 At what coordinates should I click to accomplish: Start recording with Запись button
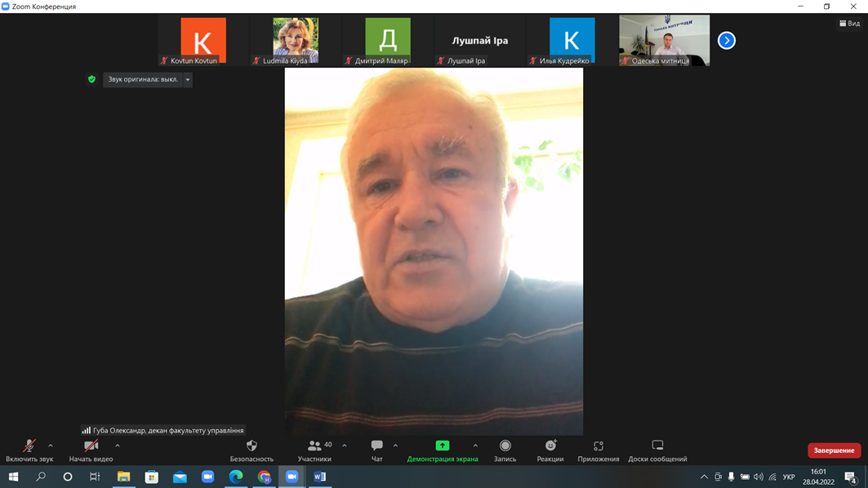click(505, 450)
